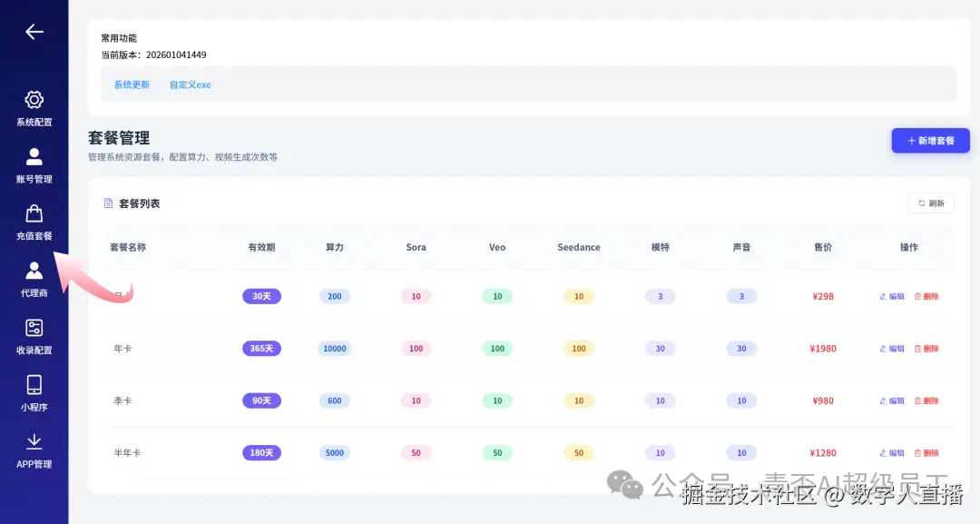980x524 pixels.
Task: Edit the 季卡 package
Action: [x=892, y=400]
